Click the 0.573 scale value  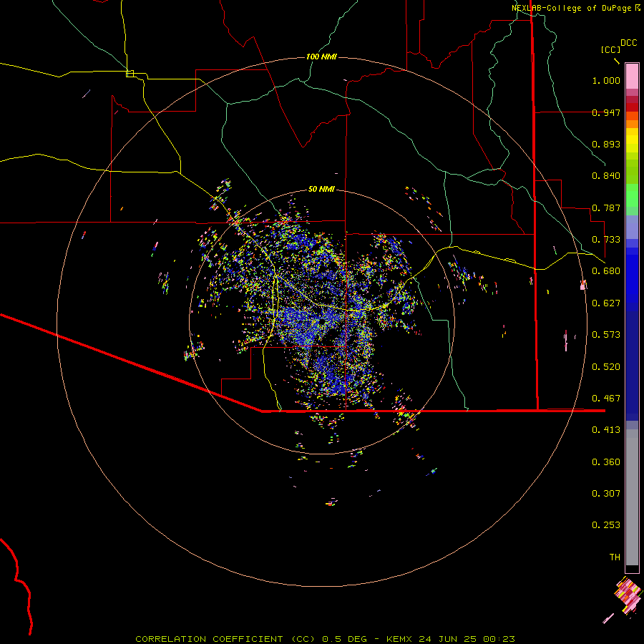pyautogui.click(x=606, y=335)
